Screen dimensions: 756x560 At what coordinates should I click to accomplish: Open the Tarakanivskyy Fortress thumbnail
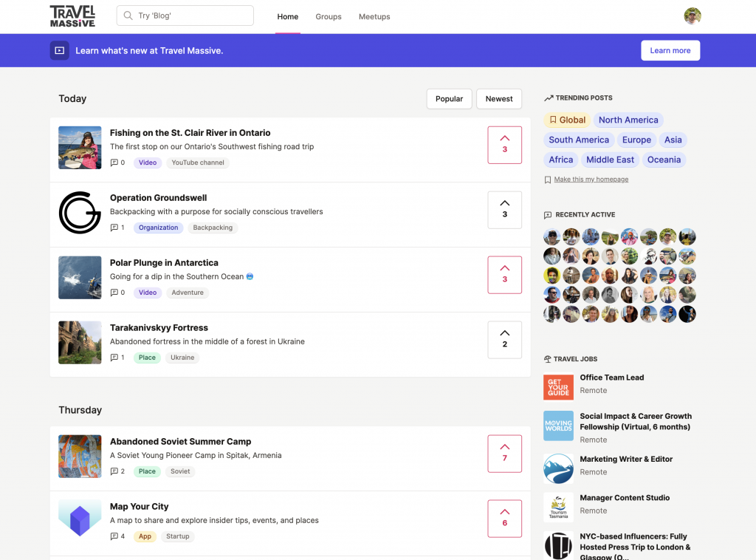pyautogui.click(x=80, y=343)
